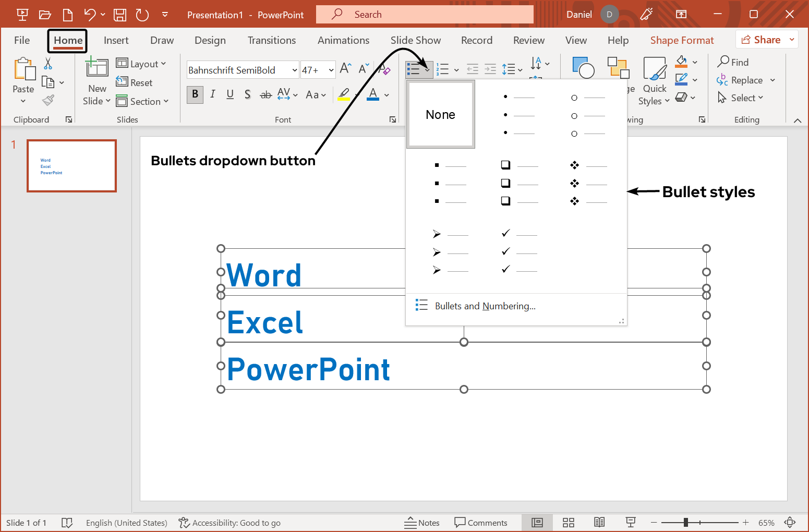809x532 pixels.
Task: Click the zoom slider handle
Action: [686, 523]
